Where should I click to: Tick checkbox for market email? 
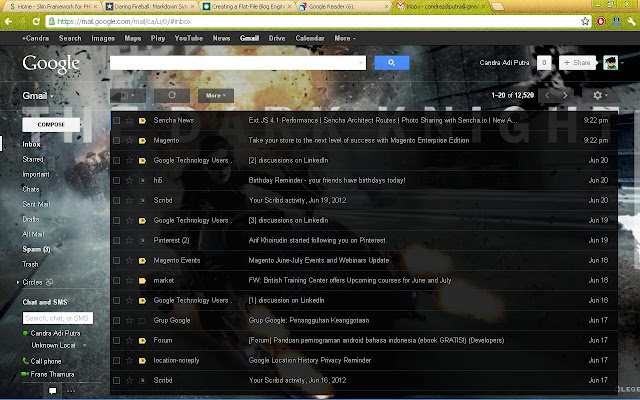117,280
